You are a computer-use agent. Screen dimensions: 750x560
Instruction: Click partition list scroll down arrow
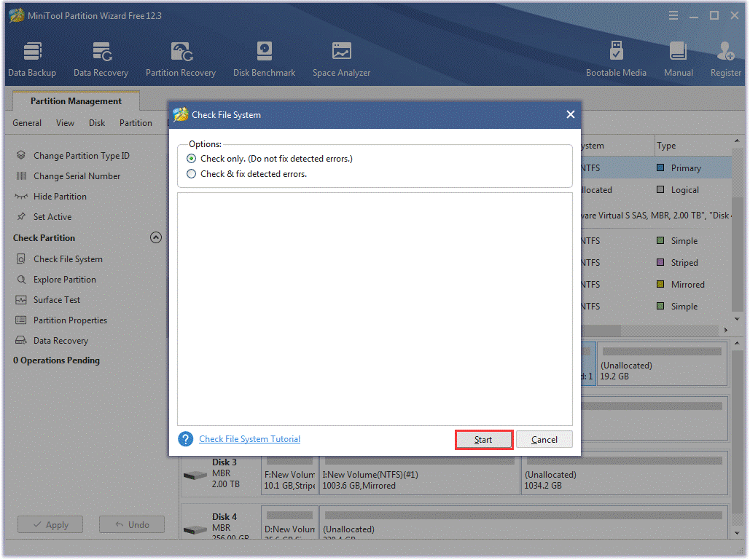click(737, 319)
